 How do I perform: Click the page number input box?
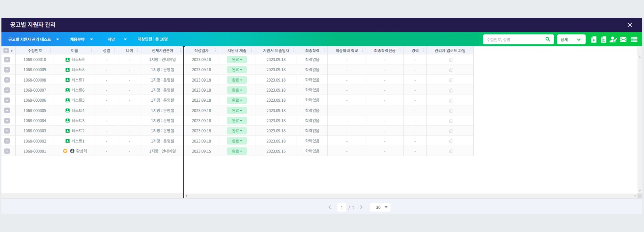click(342, 207)
